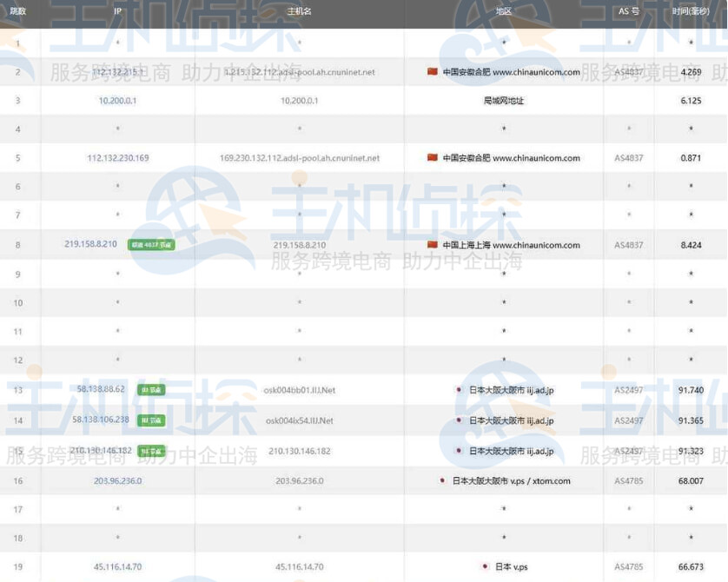Click the China flag beside 中国上海上海
Screen dimensions: 728x582
pyautogui.click(x=432, y=245)
